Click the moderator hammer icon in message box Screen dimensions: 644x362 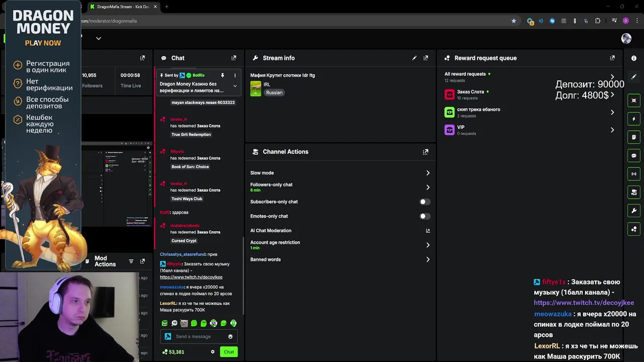(x=168, y=337)
